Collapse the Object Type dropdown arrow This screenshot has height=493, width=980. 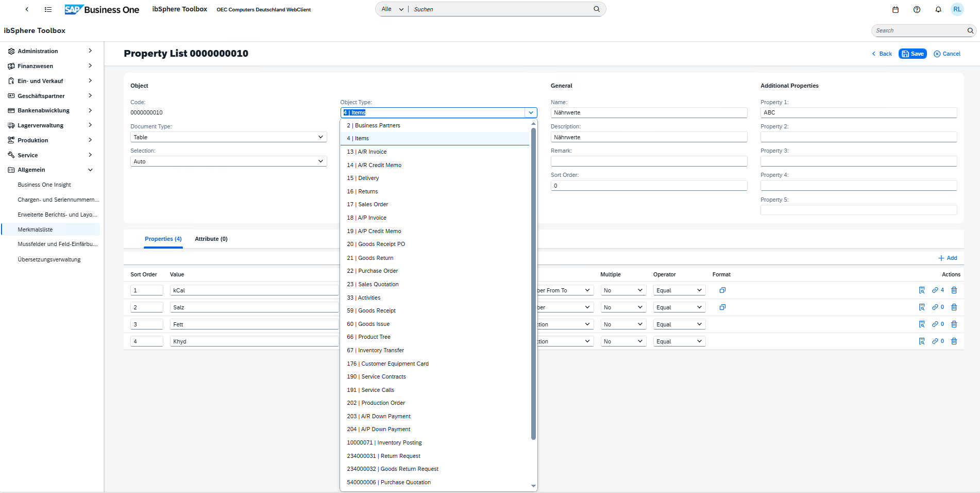tap(531, 112)
